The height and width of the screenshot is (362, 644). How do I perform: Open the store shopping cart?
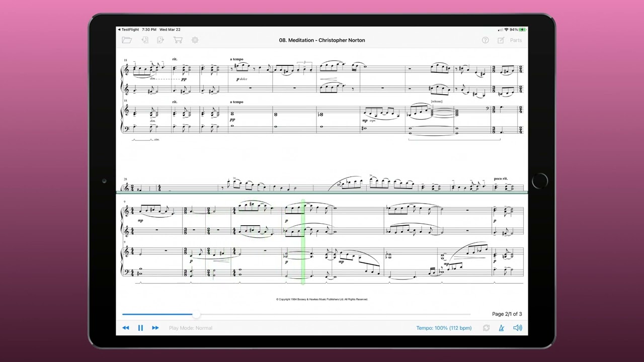click(x=178, y=40)
